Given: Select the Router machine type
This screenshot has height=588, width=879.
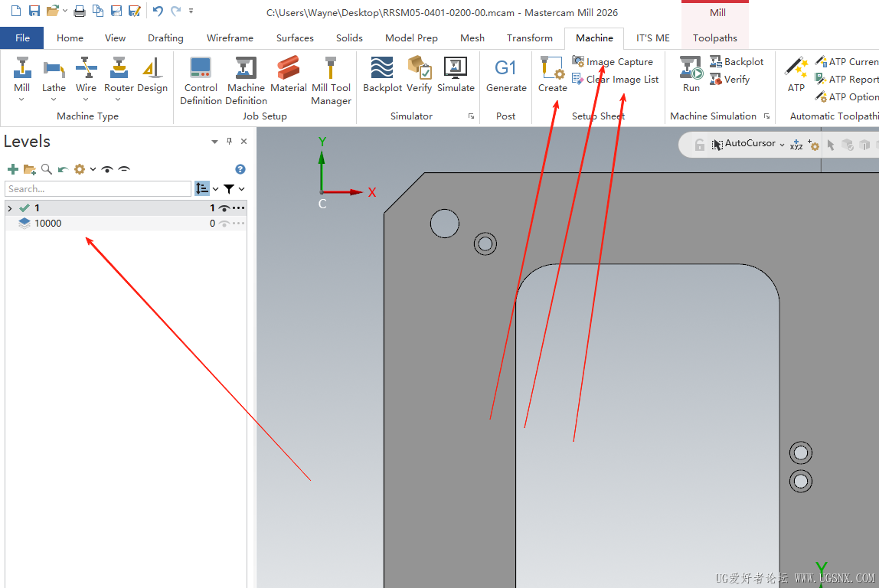Looking at the screenshot, I should [118, 74].
